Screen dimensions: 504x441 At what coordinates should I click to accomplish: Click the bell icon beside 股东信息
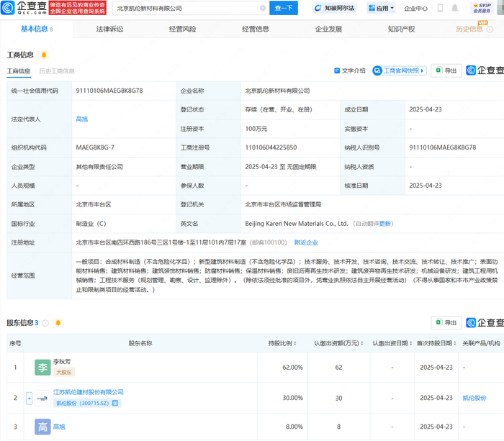click(58, 322)
